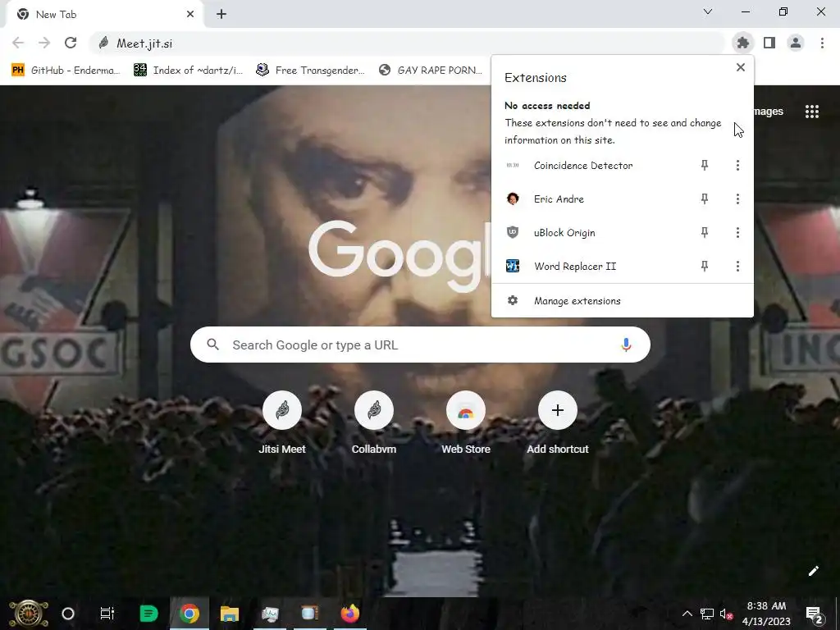The width and height of the screenshot is (840, 630).
Task: Open more options for Eric Andre
Action: (x=737, y=199)
